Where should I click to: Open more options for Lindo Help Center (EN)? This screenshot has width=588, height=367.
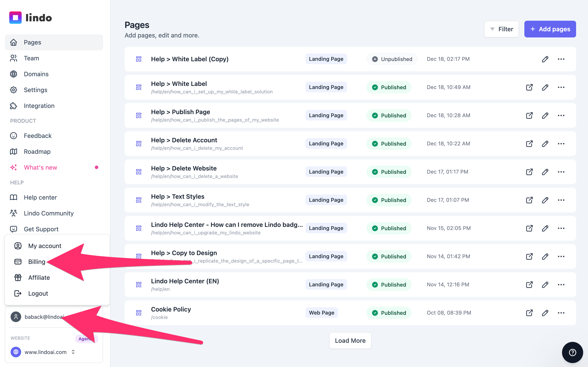pyautogui.click(x=561, y=284)
